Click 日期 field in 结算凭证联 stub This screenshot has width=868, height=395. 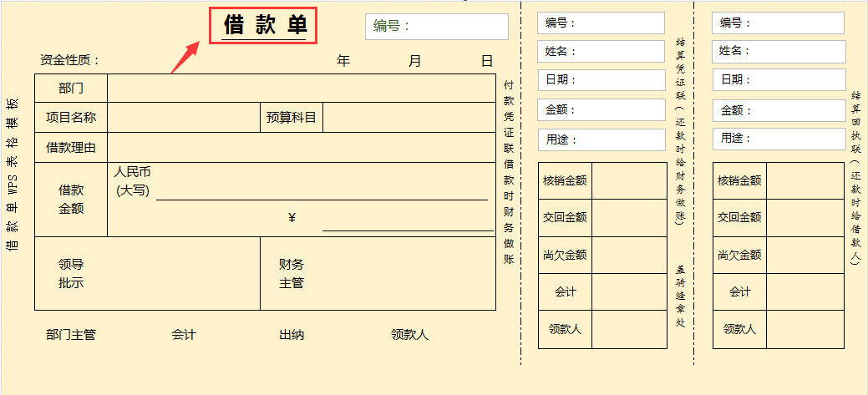pyautogui.click(x=602, y=79)
